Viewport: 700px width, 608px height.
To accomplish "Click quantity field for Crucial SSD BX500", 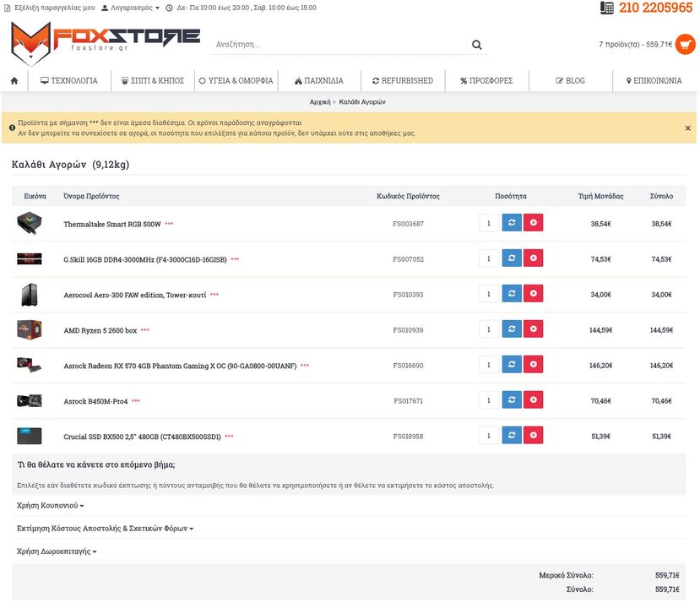I will tap(489, 435).
